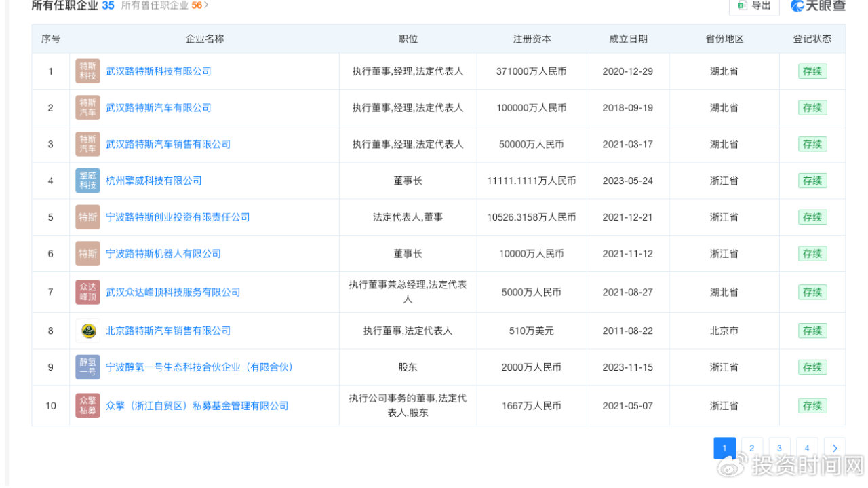Viewport: 868px width, 488px height.
Task: Click date cell 2023-05-24
Action: click(x=628, y=181)
